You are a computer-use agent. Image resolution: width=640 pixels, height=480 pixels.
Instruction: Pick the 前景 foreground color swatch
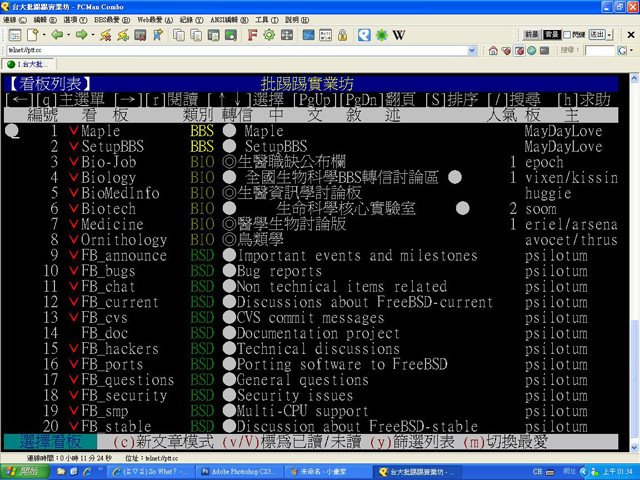[x=532, y=35]
